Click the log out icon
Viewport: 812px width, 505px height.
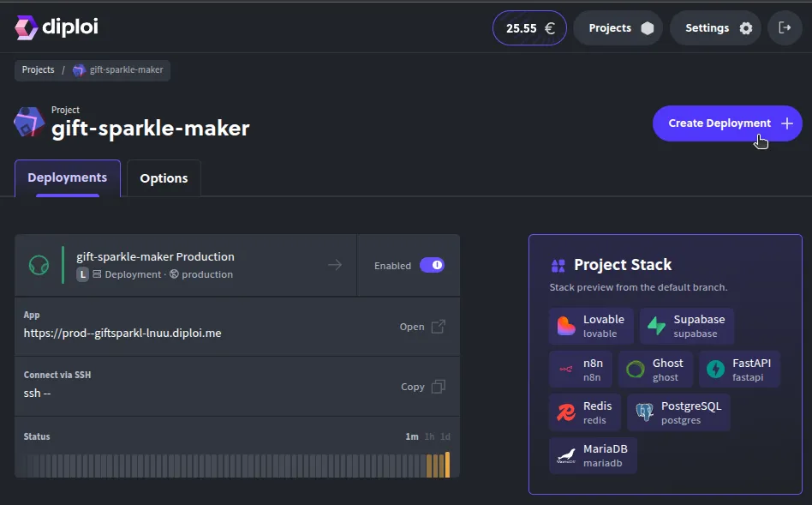coord(785,27)
